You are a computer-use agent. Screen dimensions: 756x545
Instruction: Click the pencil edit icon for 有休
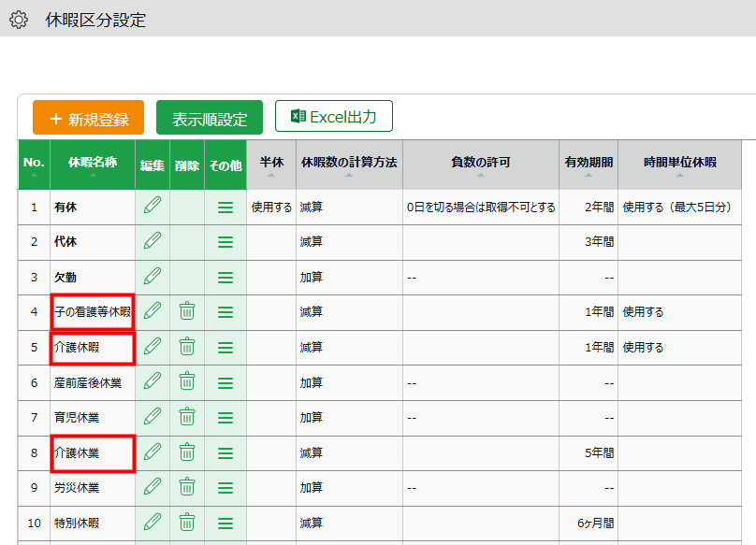pos(153,207)
